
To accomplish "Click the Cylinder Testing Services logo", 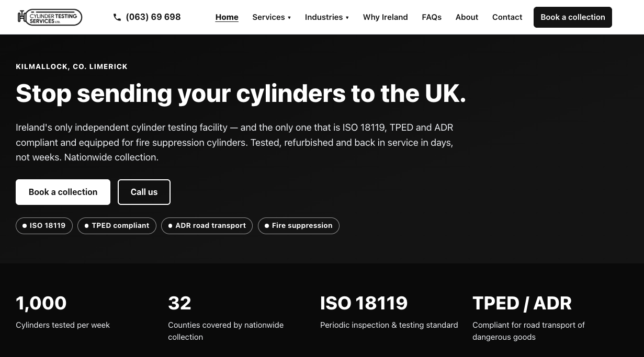I will [x=50, y=17].
